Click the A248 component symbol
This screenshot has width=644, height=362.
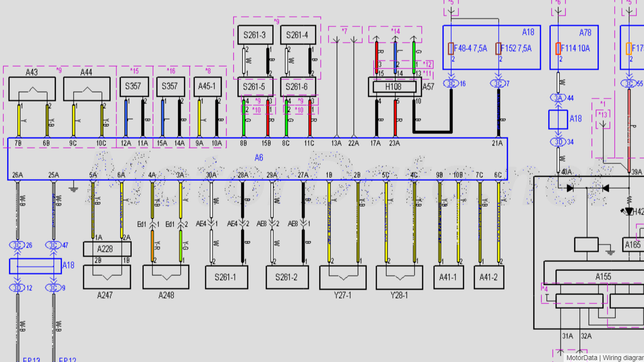tap(166, 277)
